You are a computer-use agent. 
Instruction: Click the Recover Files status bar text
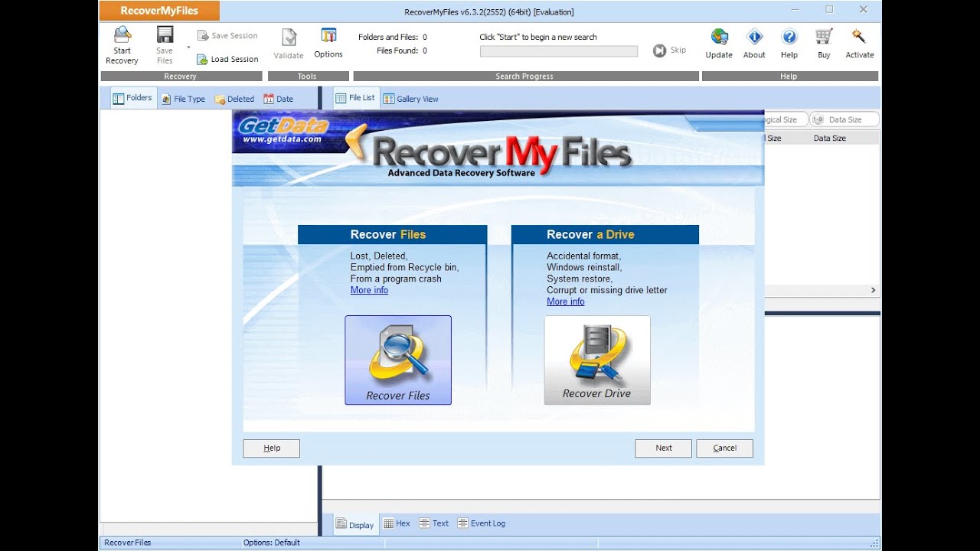point(128,543)
